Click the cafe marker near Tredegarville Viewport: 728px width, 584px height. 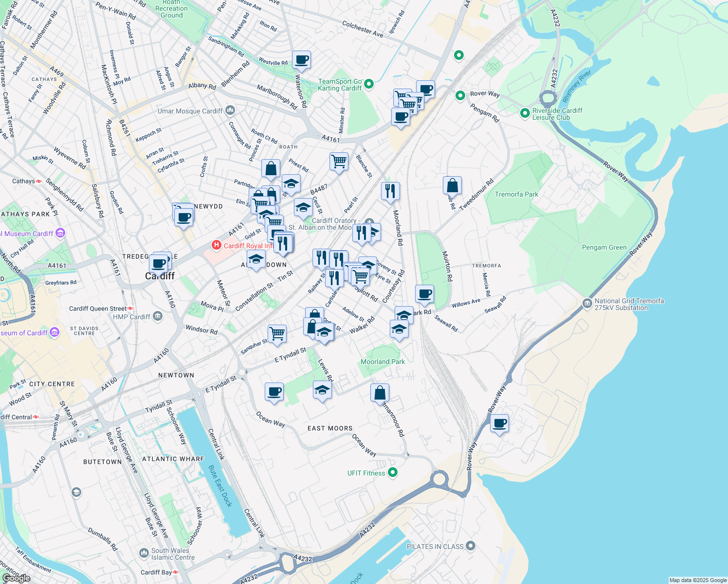[x=159, y=265]
